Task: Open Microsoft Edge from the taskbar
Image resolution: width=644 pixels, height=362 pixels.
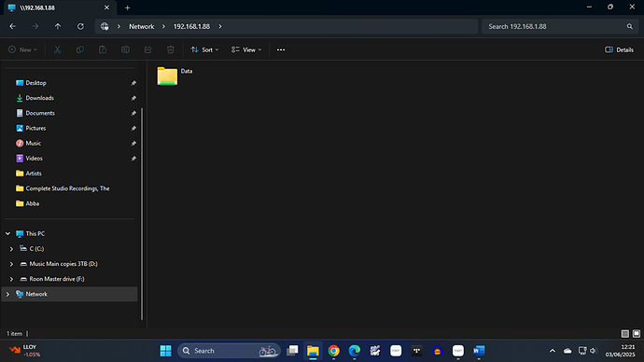Action: (355, 351)
